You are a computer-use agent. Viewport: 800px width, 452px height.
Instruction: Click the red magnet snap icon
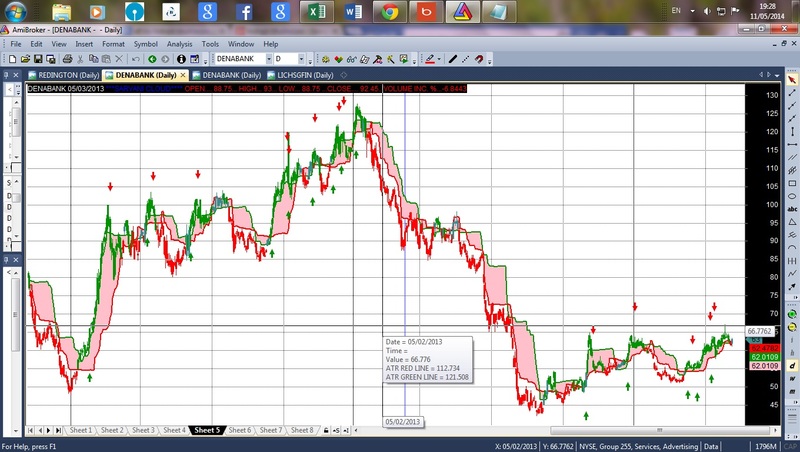[479, 59]
